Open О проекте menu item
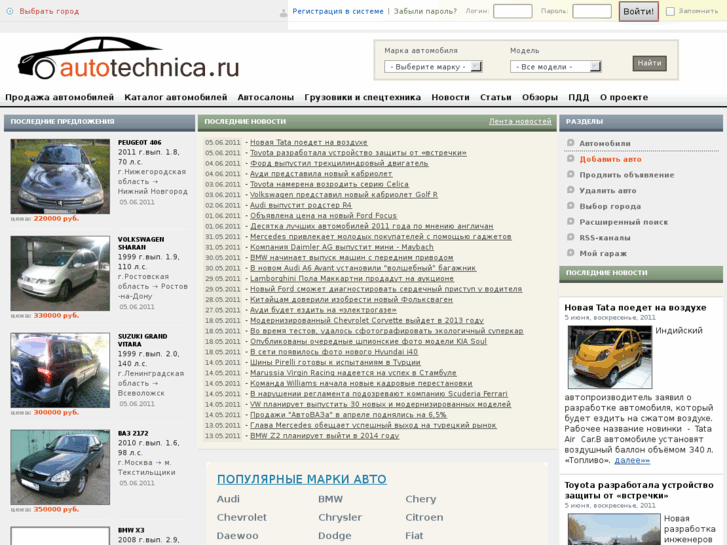The height and width of the screenshot is (545, 727). (624, 97)
